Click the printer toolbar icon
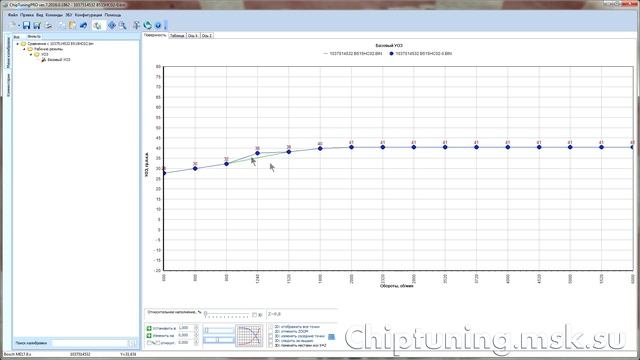This screenshot has height=360, width=640. pyautogui.click(x=49, y=25)
